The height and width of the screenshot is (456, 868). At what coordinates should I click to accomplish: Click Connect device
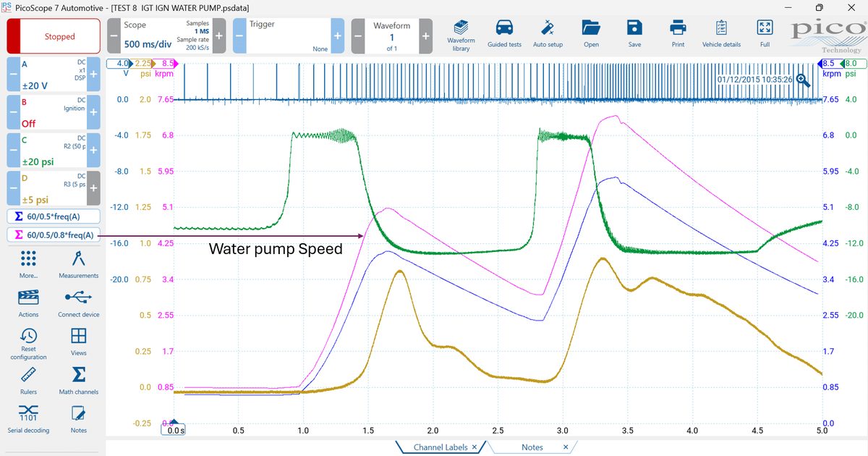[x=78, y=303]
